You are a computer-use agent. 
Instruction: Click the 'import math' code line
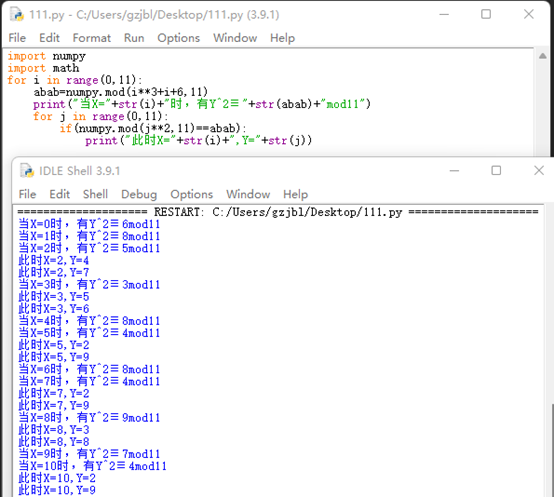click(43, 68)
